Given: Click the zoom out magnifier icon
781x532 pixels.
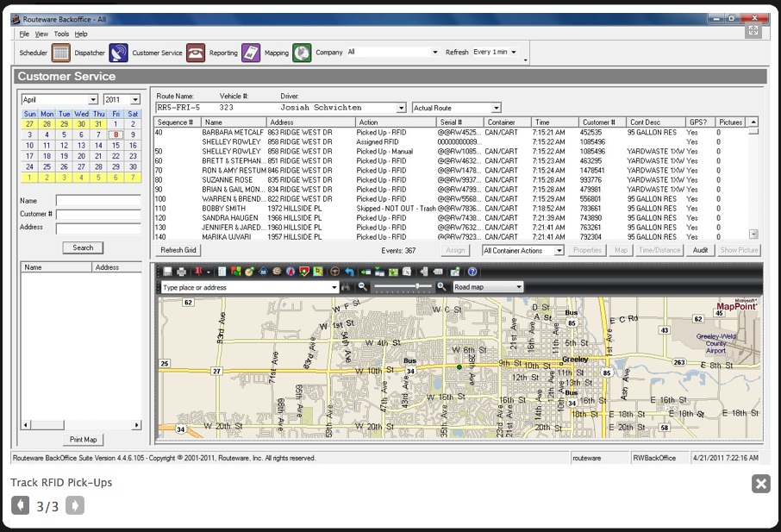Looking at the screenshot, I should [363, 287].
